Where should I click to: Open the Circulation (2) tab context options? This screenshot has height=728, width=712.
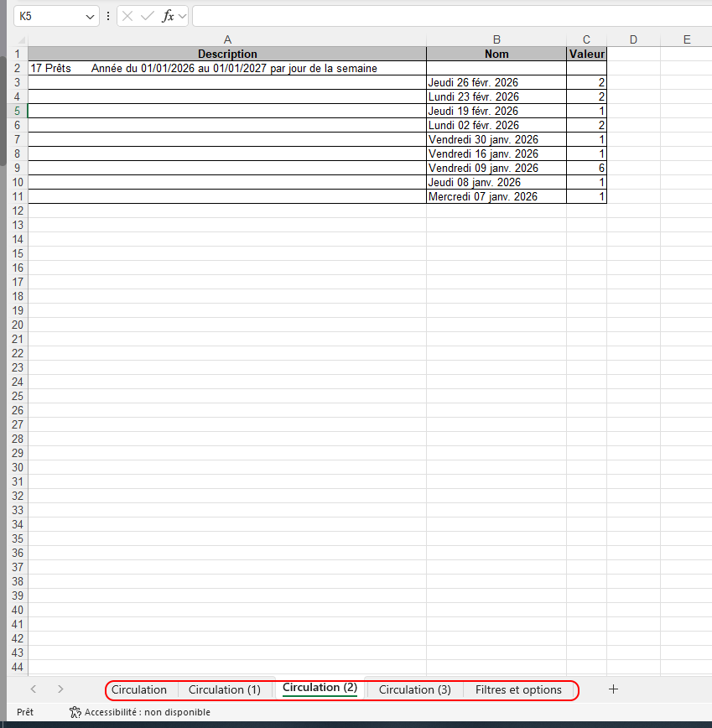point(319,688)
